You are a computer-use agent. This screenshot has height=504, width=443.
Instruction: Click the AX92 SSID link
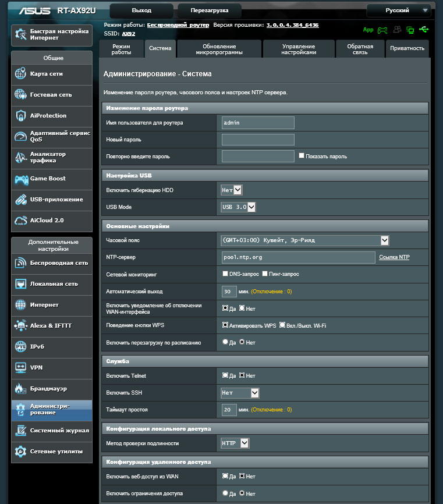129,34
